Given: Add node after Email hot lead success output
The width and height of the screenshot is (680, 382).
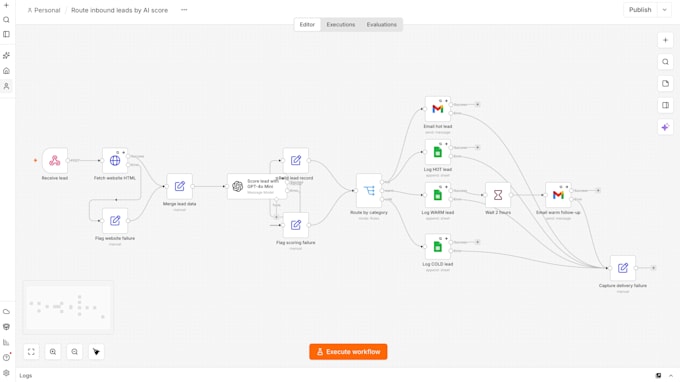Looking at the screenshot, I should (477, 104).
